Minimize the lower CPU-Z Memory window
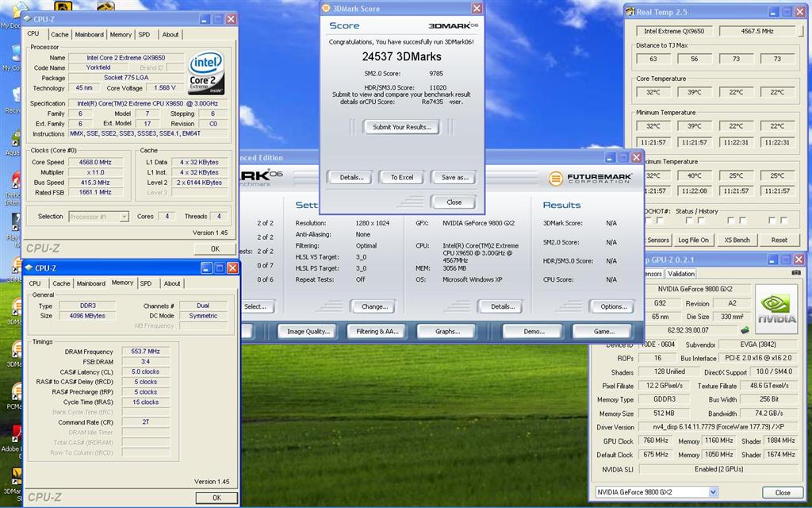This screenshot has width=812, height=508. (x=206, y=268)
